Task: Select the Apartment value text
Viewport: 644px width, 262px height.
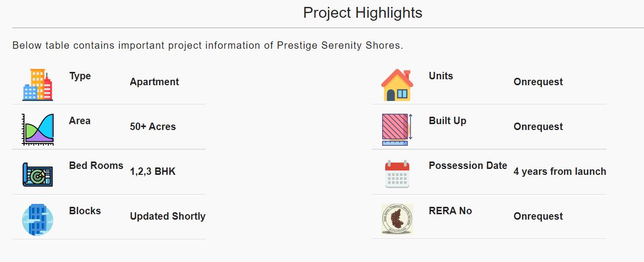Action: [154, 82]
